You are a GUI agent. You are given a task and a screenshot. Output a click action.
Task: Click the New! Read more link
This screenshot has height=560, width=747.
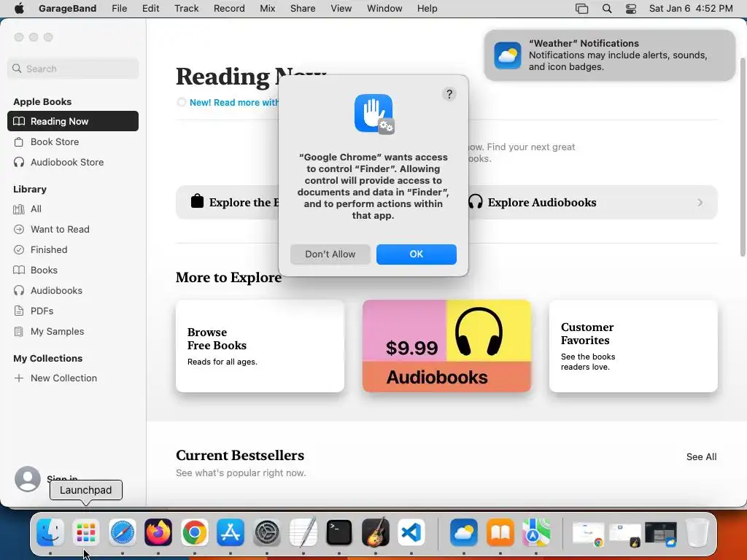point(234,102)
